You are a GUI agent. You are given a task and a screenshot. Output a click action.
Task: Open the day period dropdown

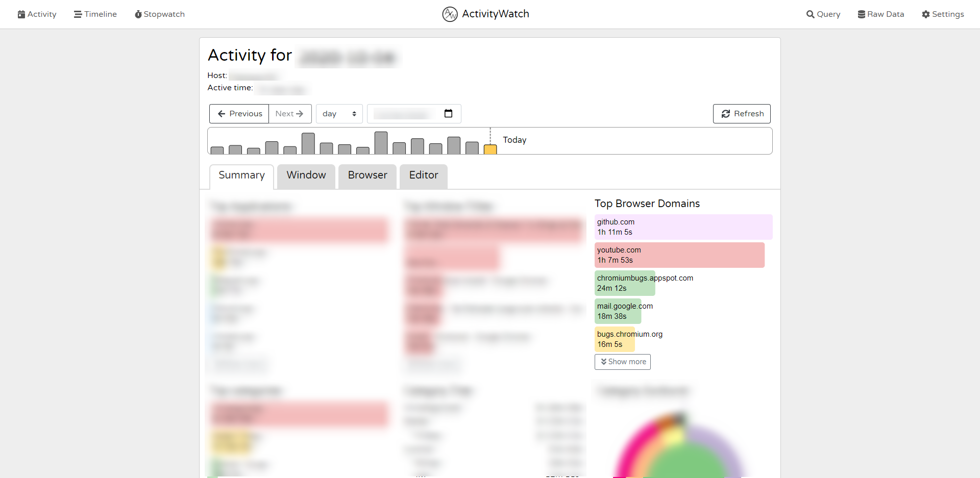[339, 114]
